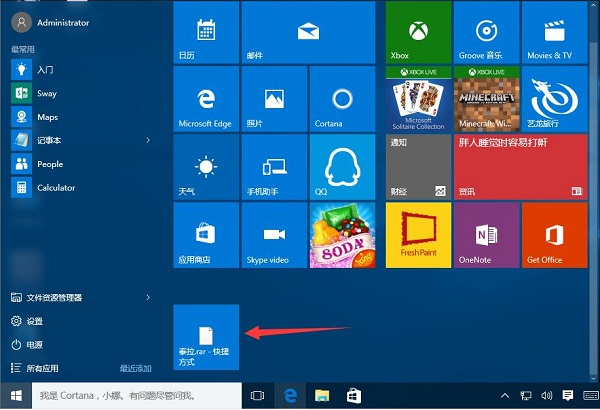Image resolution: width=600 pixels, height=410 pixels.
Task: Open the 艺龙旅行 travel tile
Action: coord(554,99)
